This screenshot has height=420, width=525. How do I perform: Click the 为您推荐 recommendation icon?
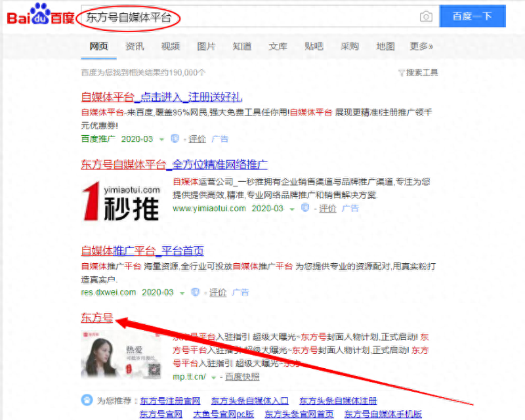(87, 400)
